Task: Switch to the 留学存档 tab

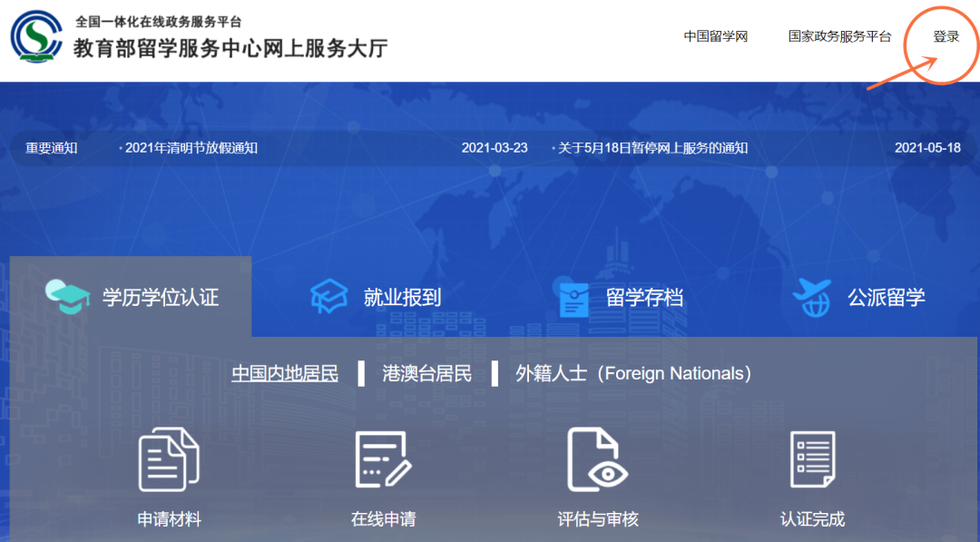Action: [x=644, y=297]
